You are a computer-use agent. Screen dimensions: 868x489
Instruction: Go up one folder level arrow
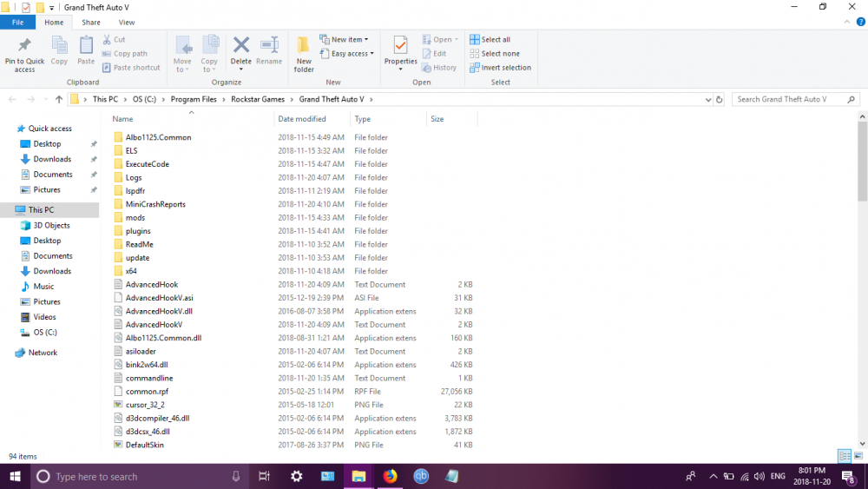[59, 99]
